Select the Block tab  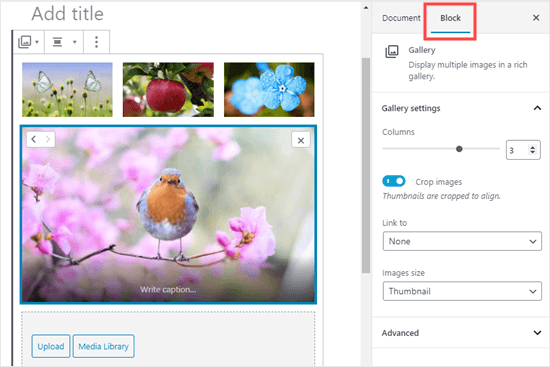pos(450,18)
